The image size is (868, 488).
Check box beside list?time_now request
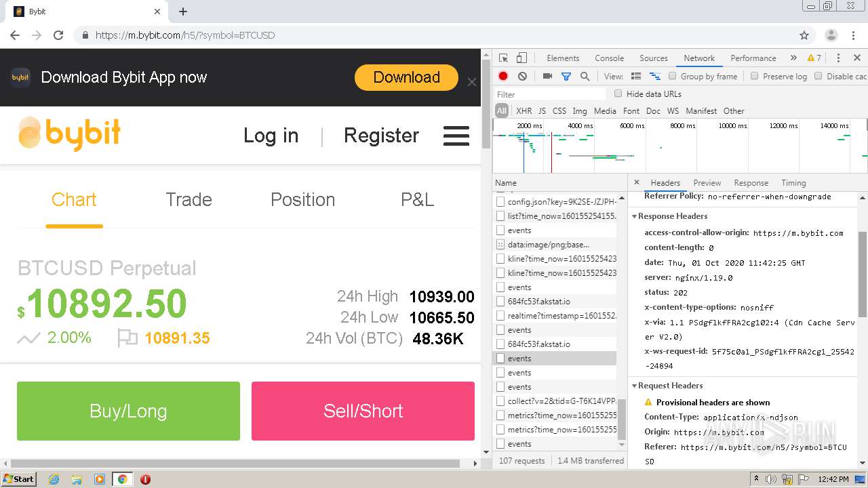[500, 216]
